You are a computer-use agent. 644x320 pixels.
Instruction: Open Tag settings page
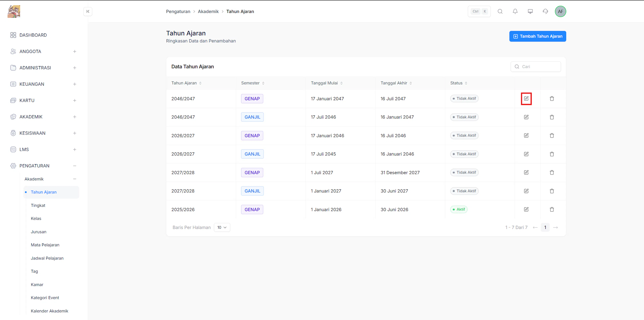pyautogui.click(x=34, y=272)
